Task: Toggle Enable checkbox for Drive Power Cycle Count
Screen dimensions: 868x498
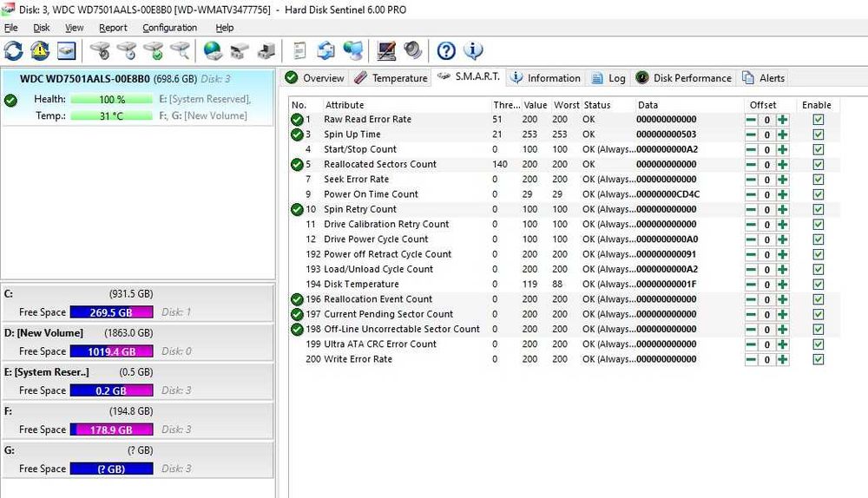Action: tap(819, 239)
